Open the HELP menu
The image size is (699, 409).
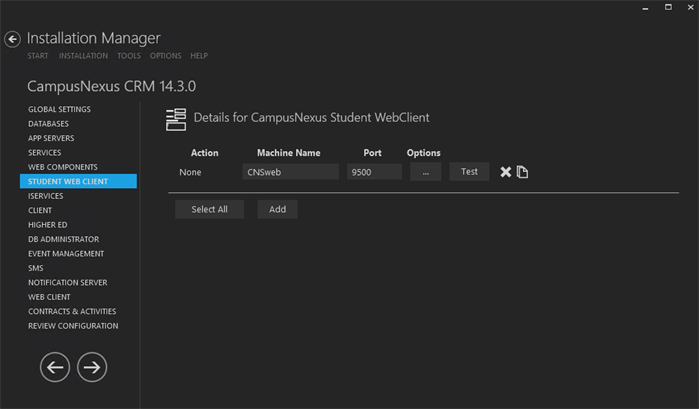(199, 56)
